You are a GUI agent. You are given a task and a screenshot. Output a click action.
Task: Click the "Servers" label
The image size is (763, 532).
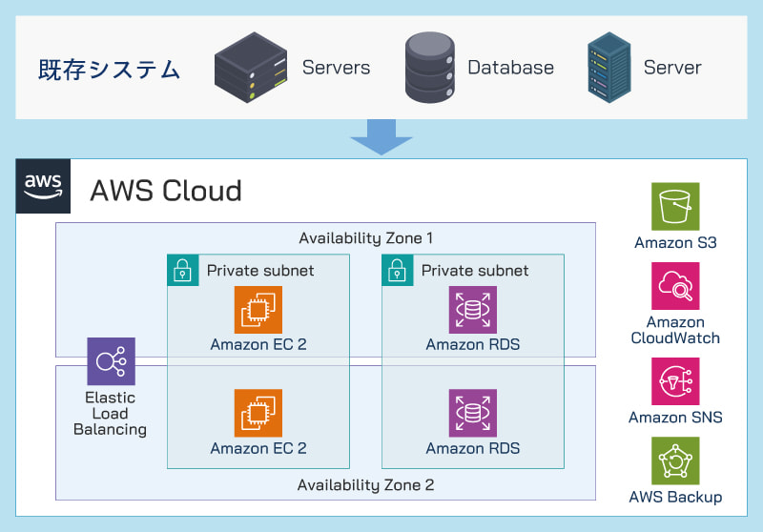pyautogui.click(x=337, y=67)
